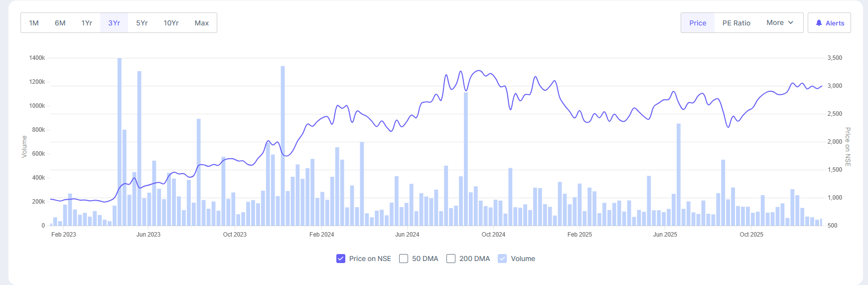Click the Oct 2024 x-axis label
The height and width of the screenshot is (285, 868).
493,235
